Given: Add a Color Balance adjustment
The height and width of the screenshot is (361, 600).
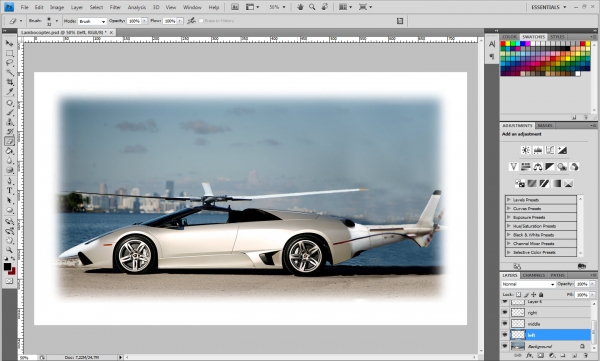Looking at the screenshot, I should [538, 167].
